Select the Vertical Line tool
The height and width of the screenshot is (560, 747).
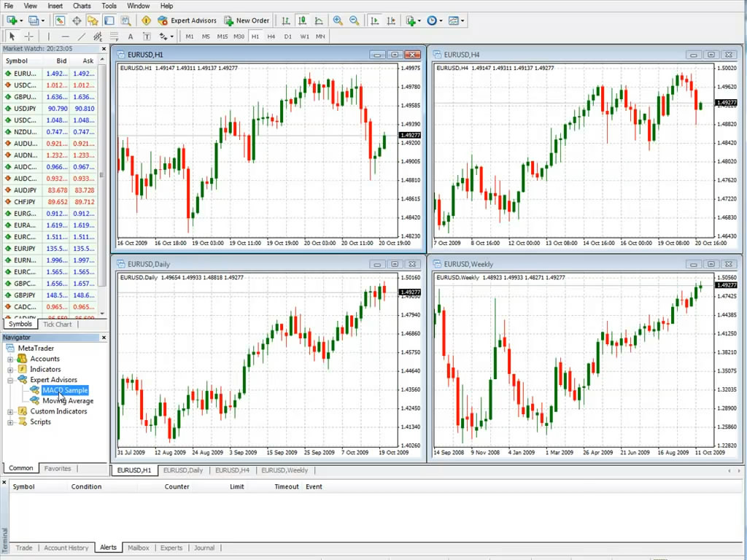click(x=49, y=36)
